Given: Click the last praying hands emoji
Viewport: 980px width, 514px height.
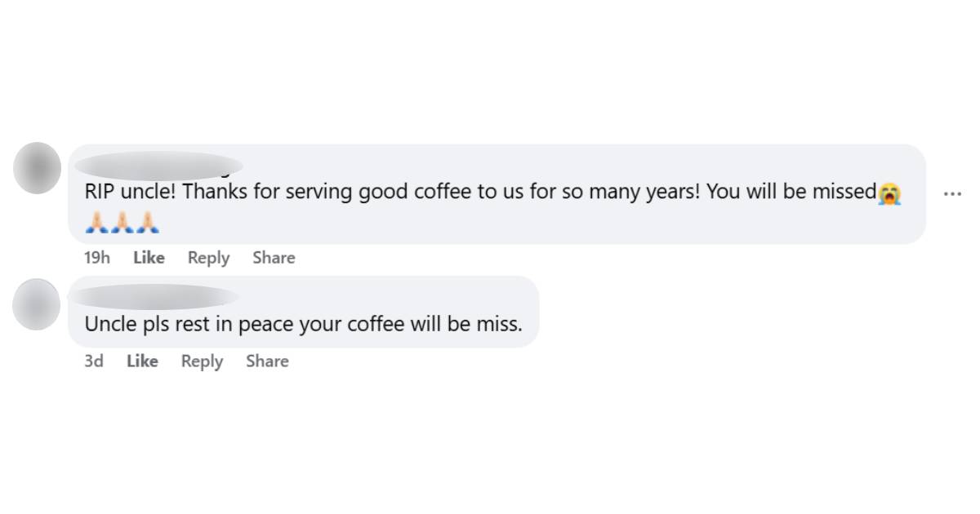Looking at the screenshot, I should (x=149, y=223).
